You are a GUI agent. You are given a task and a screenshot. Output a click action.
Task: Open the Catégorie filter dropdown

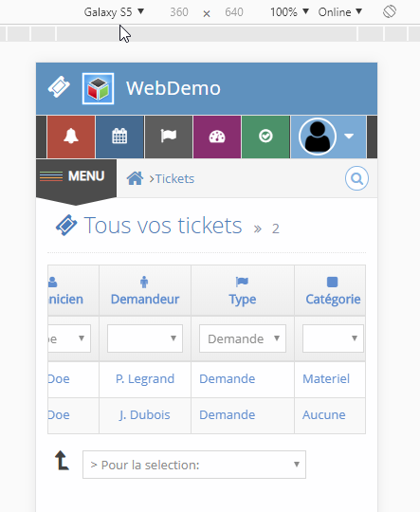(333, 338)
